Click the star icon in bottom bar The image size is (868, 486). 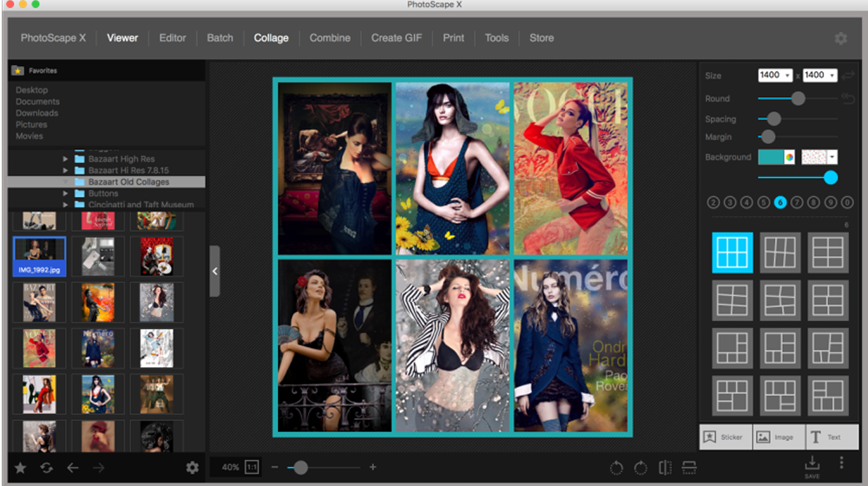click(21, 468)
